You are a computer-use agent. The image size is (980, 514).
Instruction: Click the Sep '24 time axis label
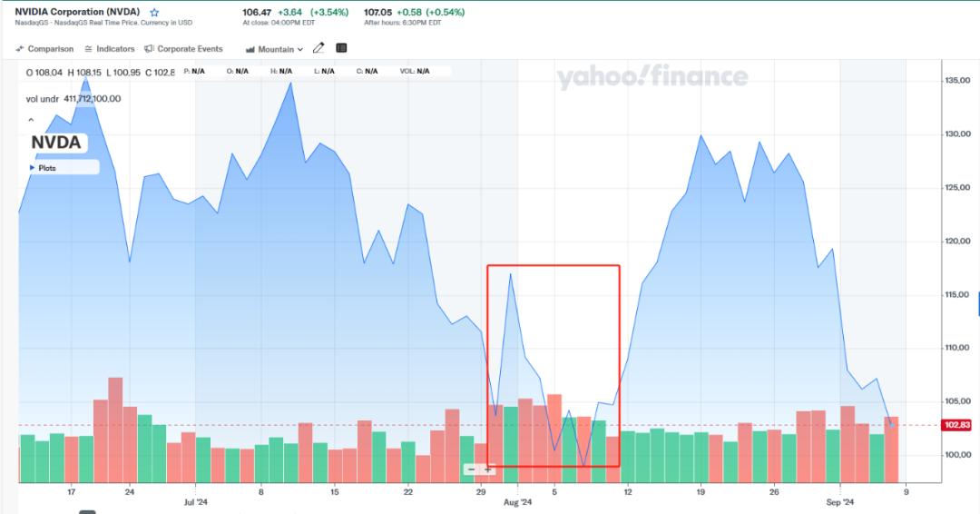pos(840,501)
